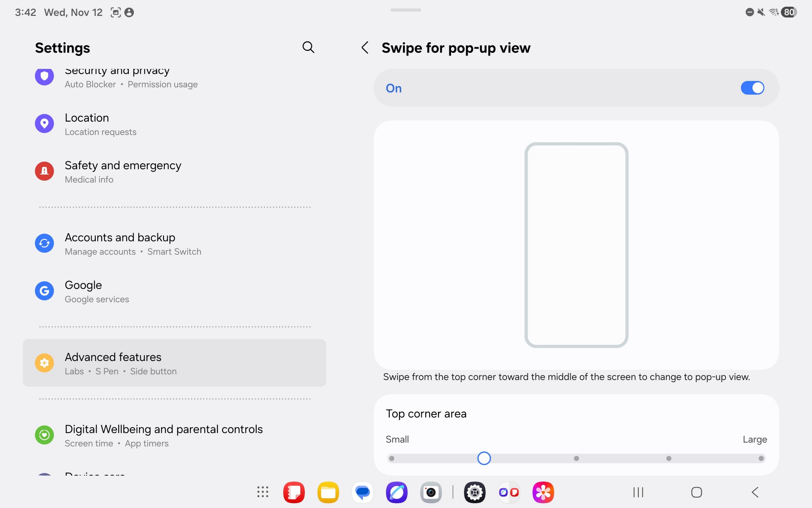Go back using the header chevron

point(365,48)
